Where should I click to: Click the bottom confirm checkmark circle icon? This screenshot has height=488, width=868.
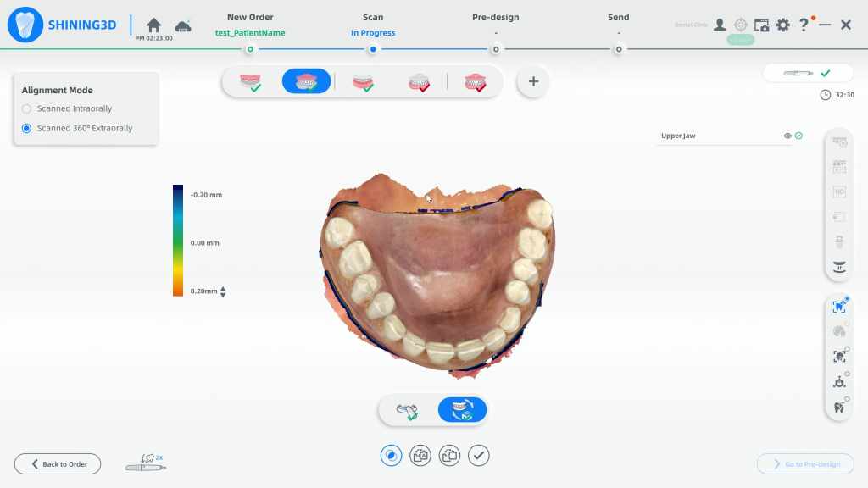pyautogui.click(x=479, y=456)
